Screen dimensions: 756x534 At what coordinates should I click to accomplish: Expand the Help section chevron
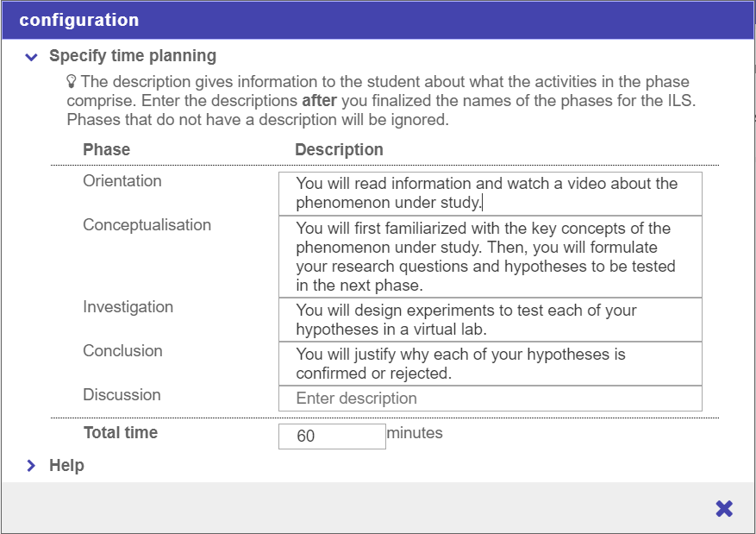coord(32,466)
